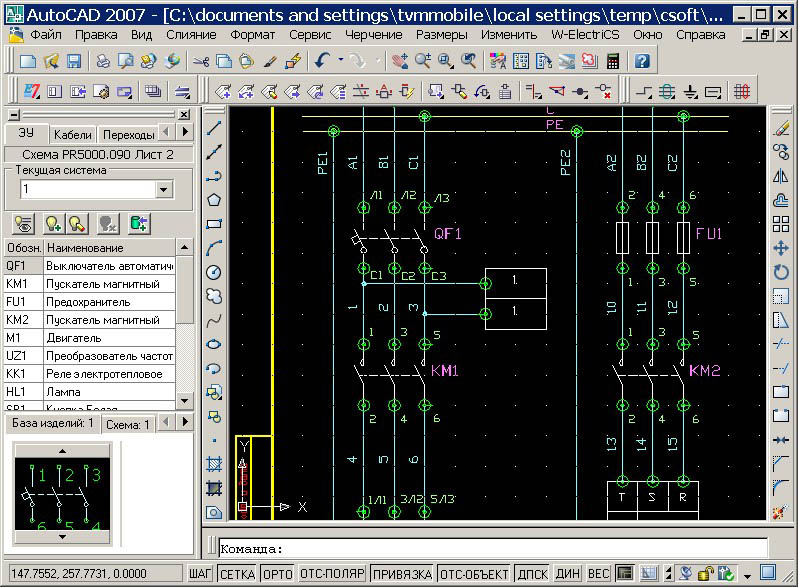The width and height of the screenshot is (798, 587).
Task: Select the Circle drawing tool
Action: point(214,272)
